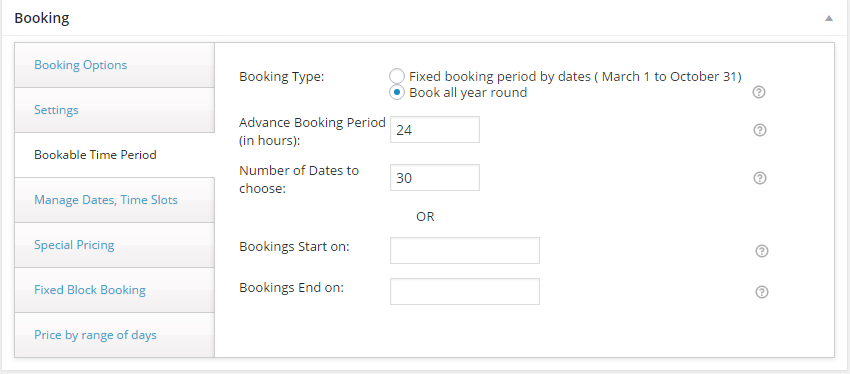
Task: Select Book all year round radio
Action: point(397,93)
